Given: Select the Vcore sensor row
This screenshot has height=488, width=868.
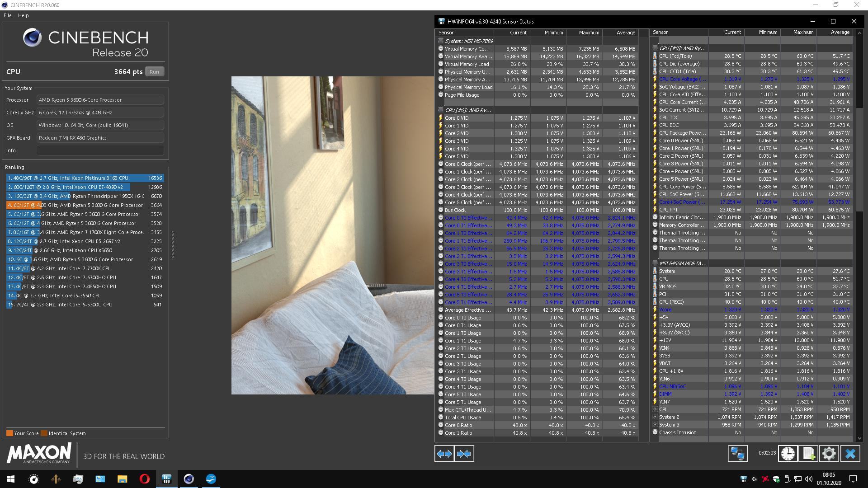Looking at the screenshot, I should 752,310.
